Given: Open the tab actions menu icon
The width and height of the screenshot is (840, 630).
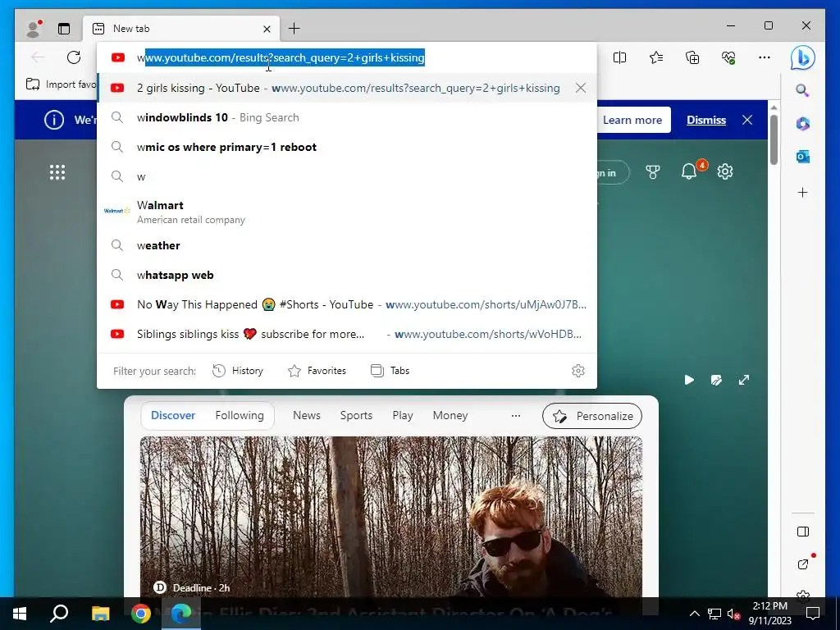Looking at the screenshot, I should 64,29.
